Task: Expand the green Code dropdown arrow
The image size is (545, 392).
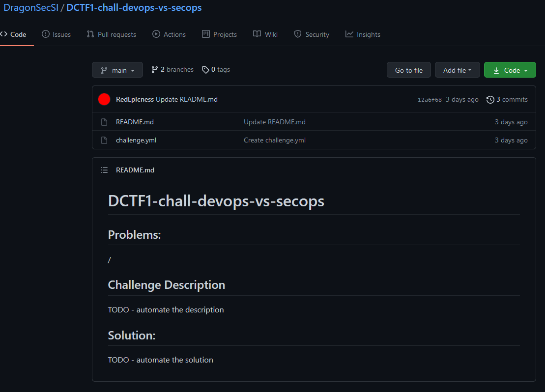Action: point(526,71)
